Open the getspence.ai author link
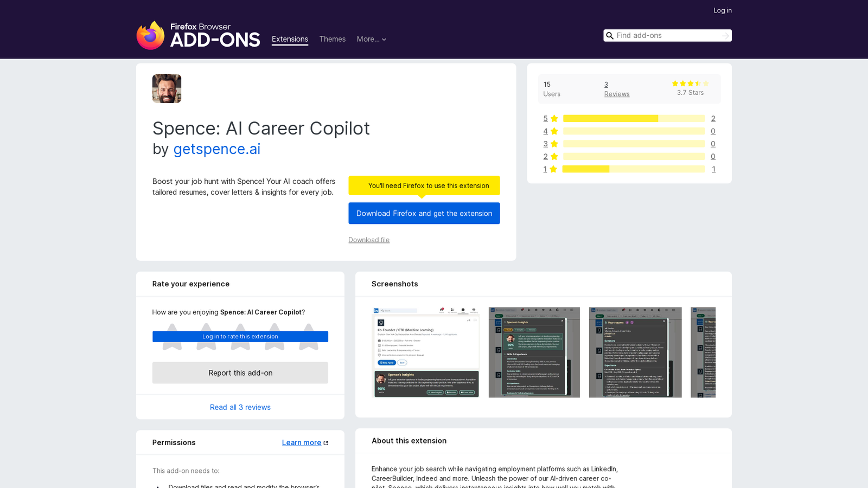The image size is (868, 488). tap(217, 149)
